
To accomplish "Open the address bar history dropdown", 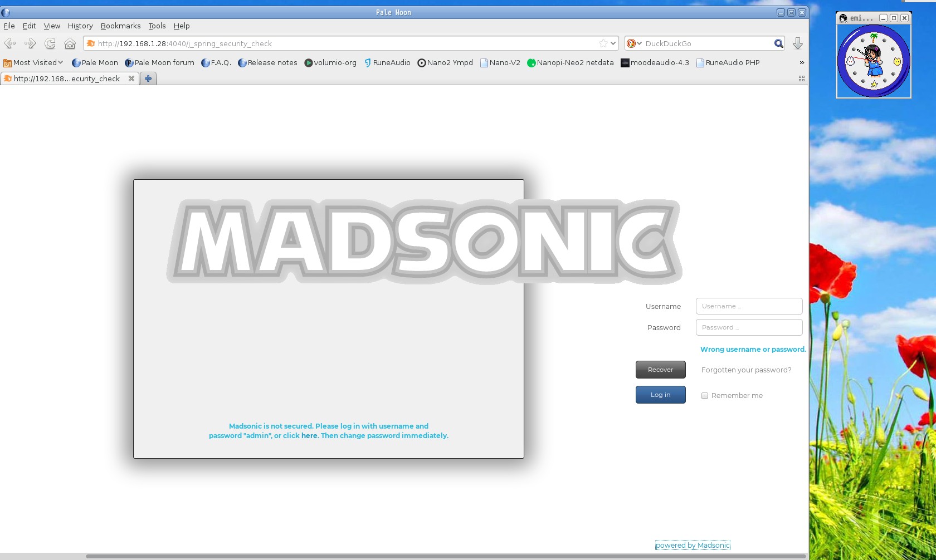I will tap(613, 43).
